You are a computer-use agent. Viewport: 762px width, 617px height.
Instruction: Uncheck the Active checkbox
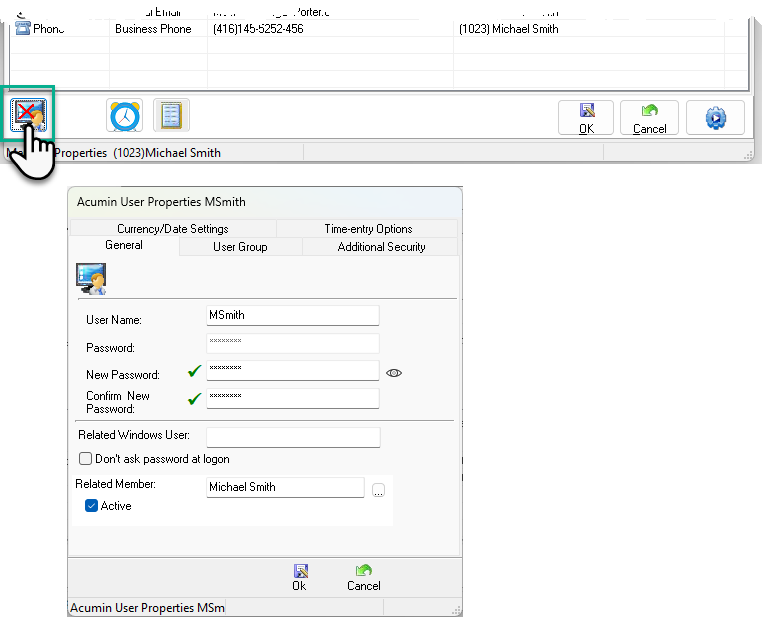click(91, 506)
